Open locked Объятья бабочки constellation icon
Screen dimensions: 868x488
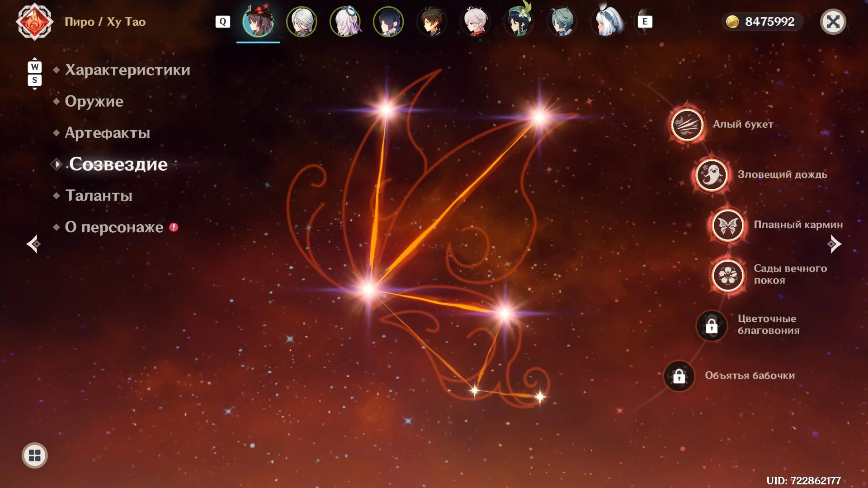click(679, 376)
